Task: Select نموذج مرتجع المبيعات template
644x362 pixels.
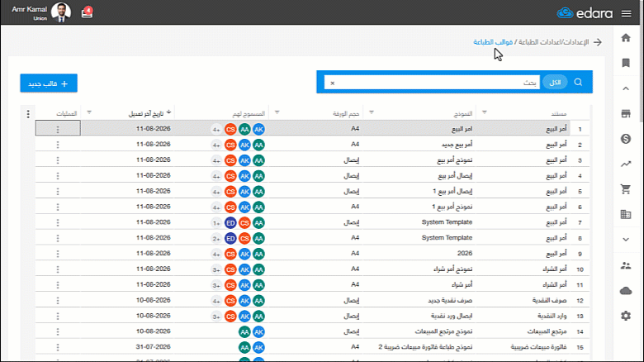Action: tap(443, 331)
